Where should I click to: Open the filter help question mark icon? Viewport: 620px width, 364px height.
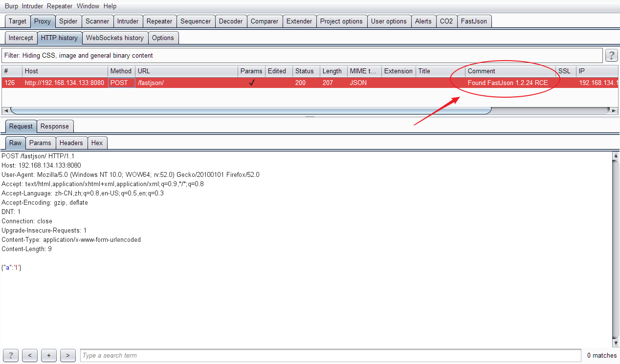click(x=611, y=55)
